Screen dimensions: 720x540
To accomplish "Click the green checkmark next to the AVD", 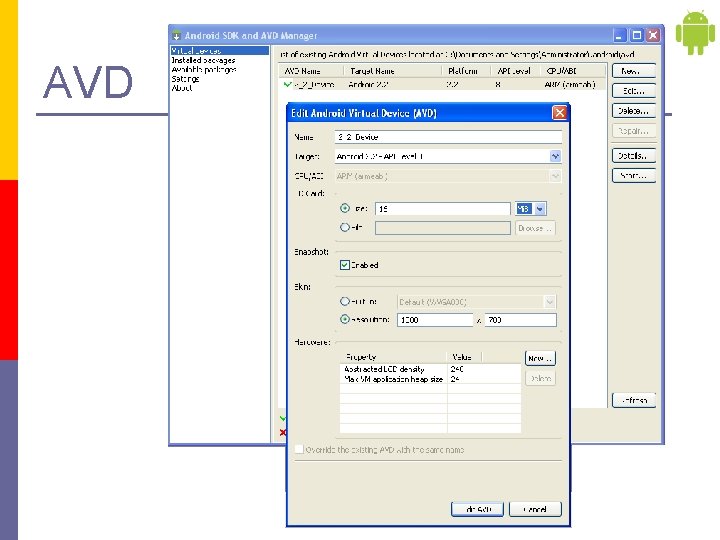I will click(287, 84).
